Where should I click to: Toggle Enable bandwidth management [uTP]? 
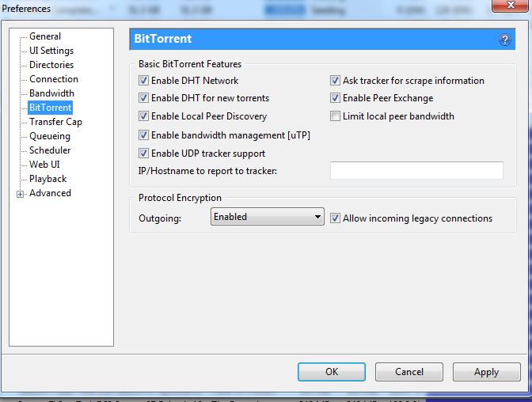pyautogui.click(x=143, y=135)
